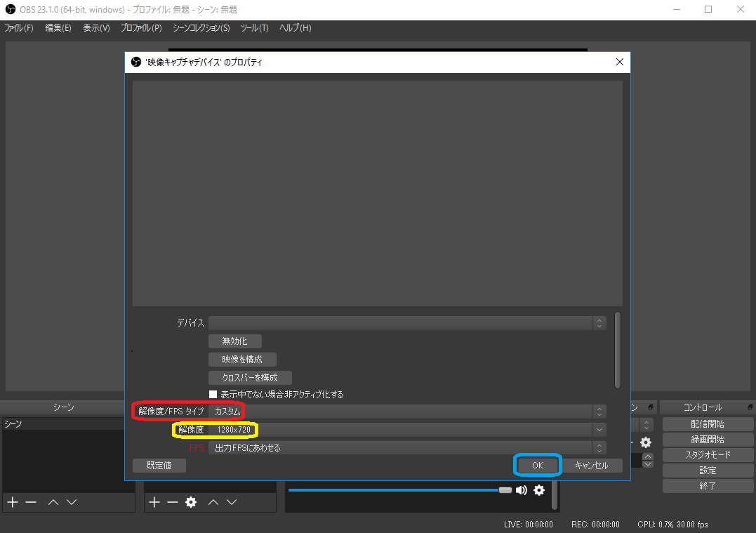Viewport: 756px width, 533px height.
Task: Remove the selected scene with the minus icon
Action: coord(30,502)
